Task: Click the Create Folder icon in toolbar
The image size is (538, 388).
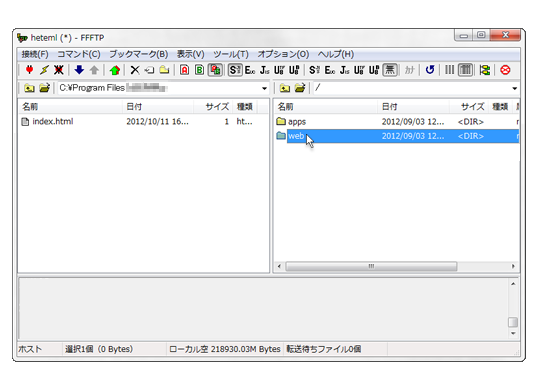Action: 164,70
